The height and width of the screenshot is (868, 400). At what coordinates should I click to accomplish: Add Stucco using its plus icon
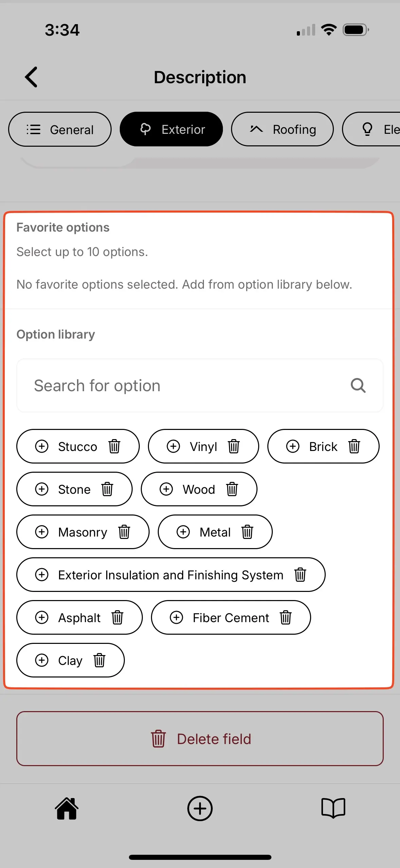coord(42,446)
